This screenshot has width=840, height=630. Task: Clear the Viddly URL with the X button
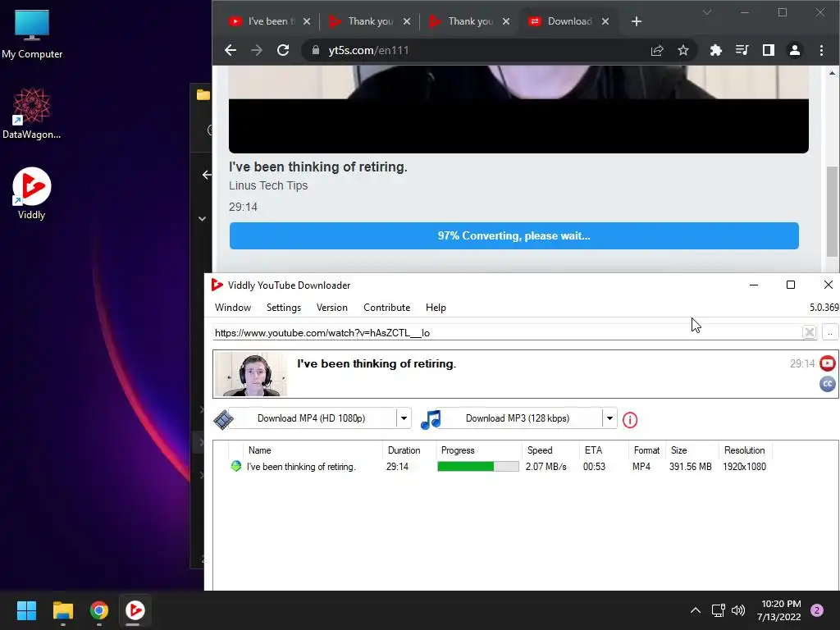pos(809,332)
